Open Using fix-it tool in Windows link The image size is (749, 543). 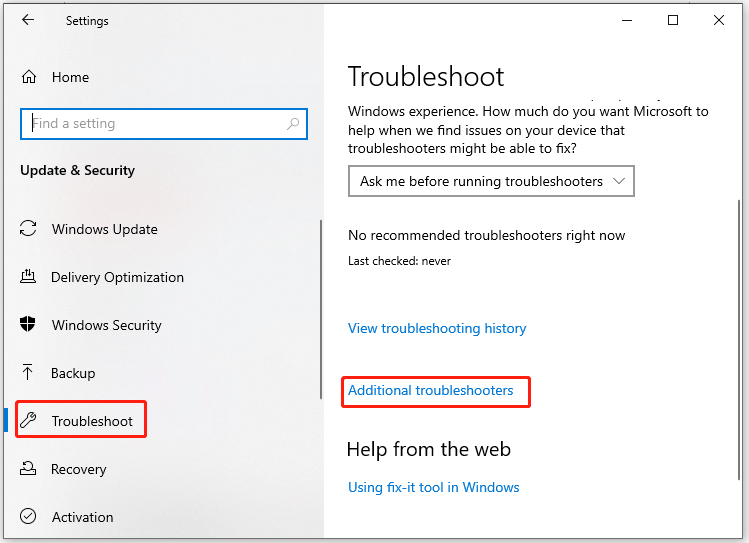pyautogui.click(x=434, y=488)
